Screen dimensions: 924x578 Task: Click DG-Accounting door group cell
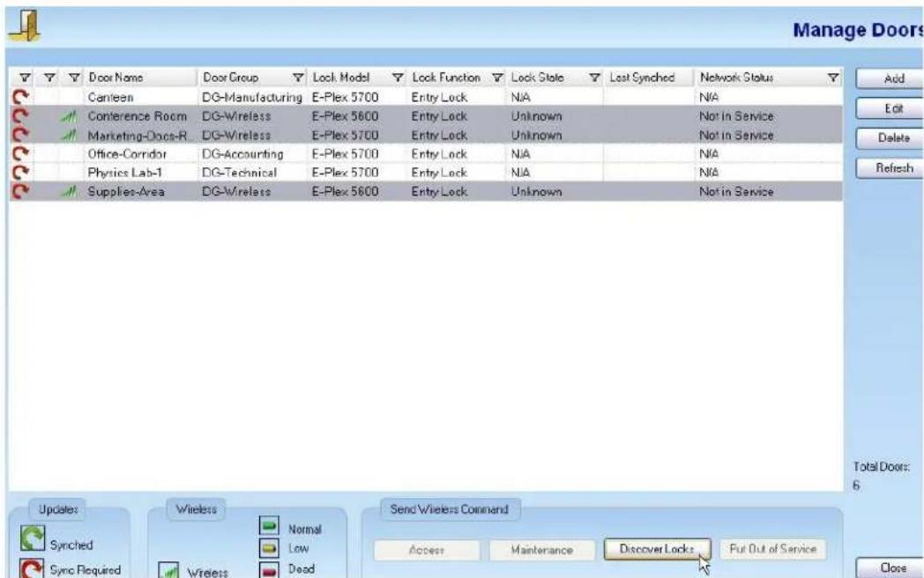click(242, 154)
